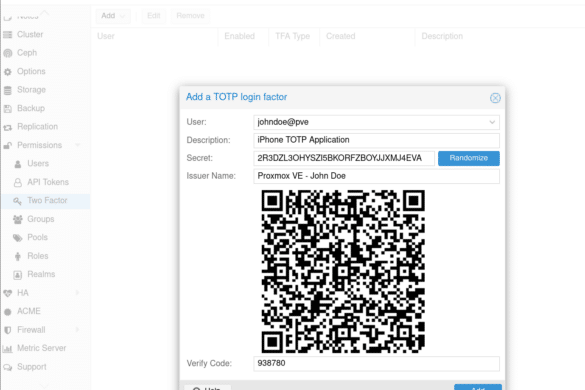The width and height of the screenshot is (585, 390).
Task: Click the TOTP QR code image
Action: point(343,272)
